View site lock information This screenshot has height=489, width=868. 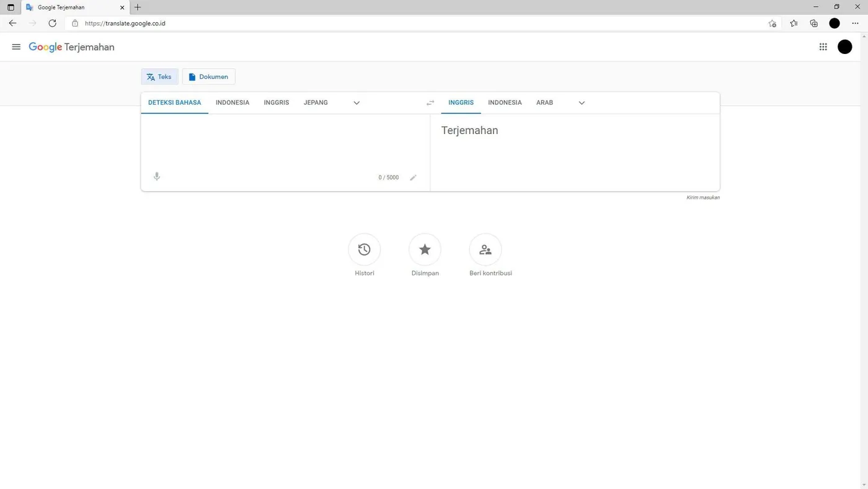click(x=75, y=24)
